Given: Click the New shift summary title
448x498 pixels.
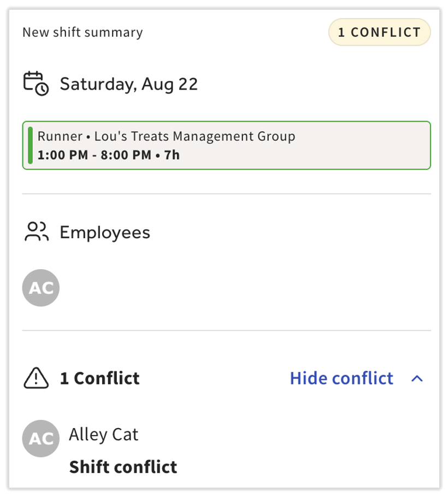Looking at the screenshot, I should [x=82, y=32].
